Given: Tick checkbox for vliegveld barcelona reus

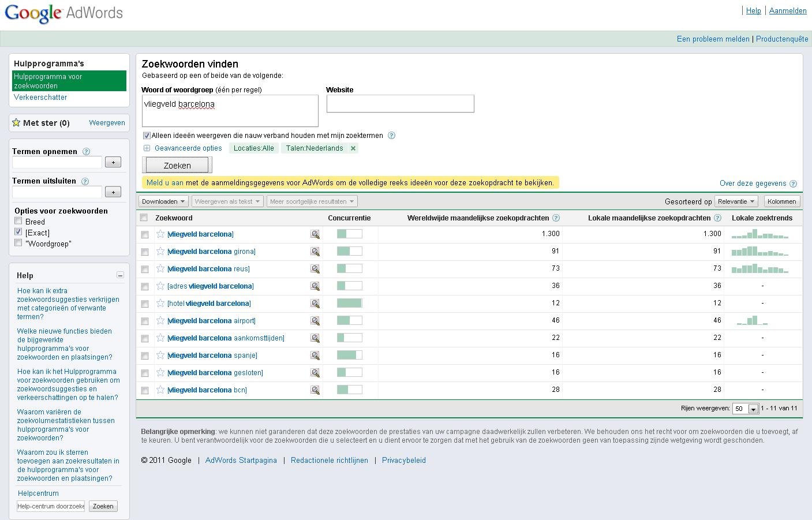Looking at the screenshot, I should 145,270.
